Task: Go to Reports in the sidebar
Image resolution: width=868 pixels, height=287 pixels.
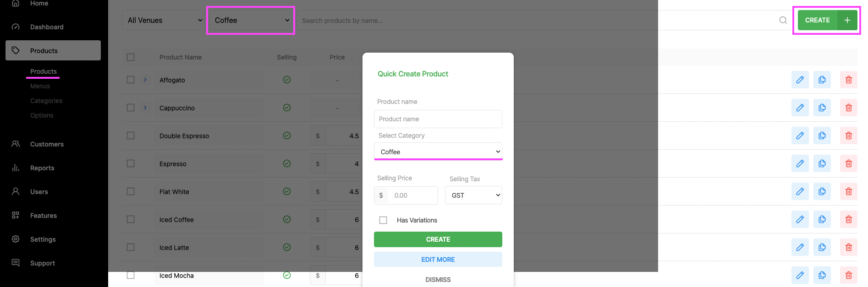Action: 42,168
